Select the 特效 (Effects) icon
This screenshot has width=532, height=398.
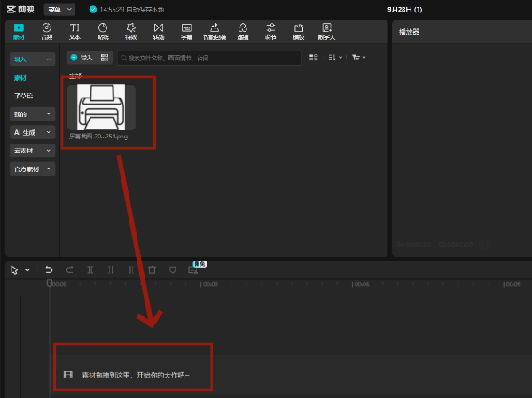point(131,32)
